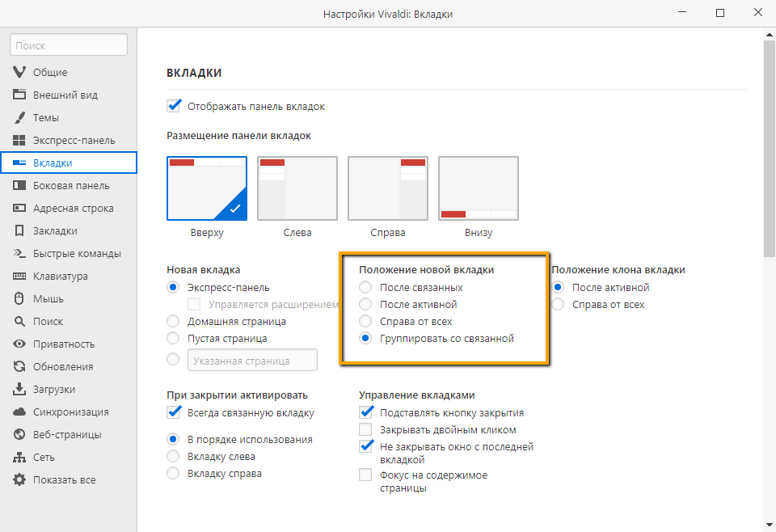Screen dimensions: 776x532
Task: Click the Показать все gear icon
Action: point(19,479)
